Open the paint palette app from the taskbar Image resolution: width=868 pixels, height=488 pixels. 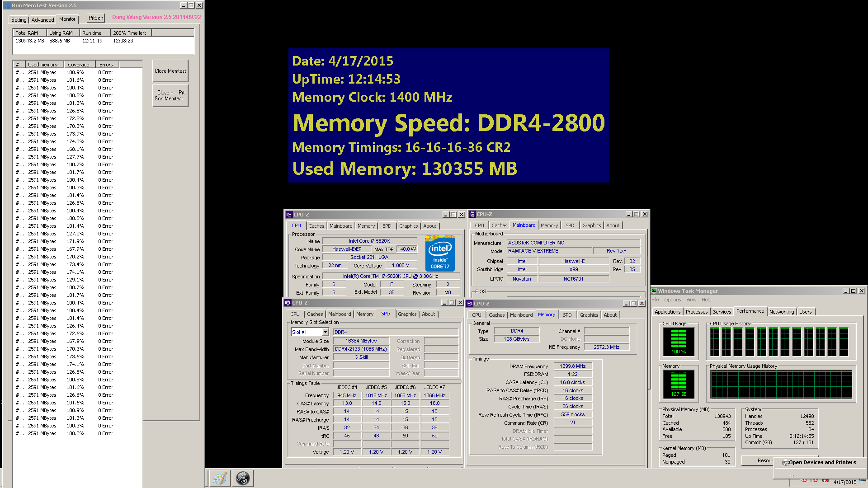[x=220, y=478]
